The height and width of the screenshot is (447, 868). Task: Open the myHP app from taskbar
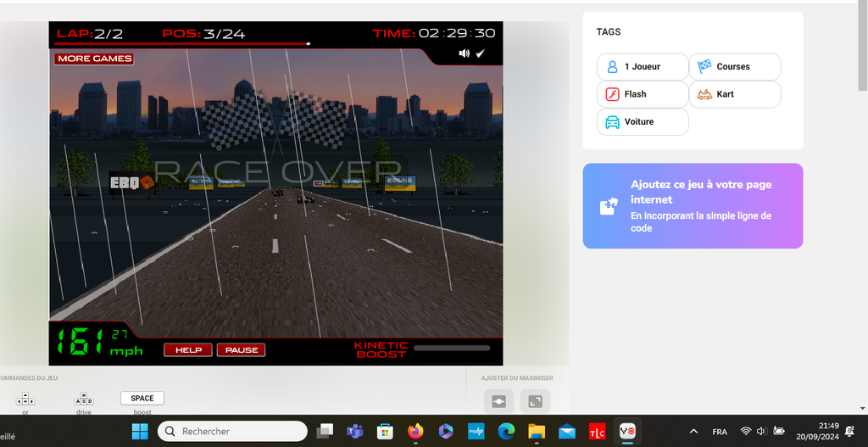tap(476, 431)
